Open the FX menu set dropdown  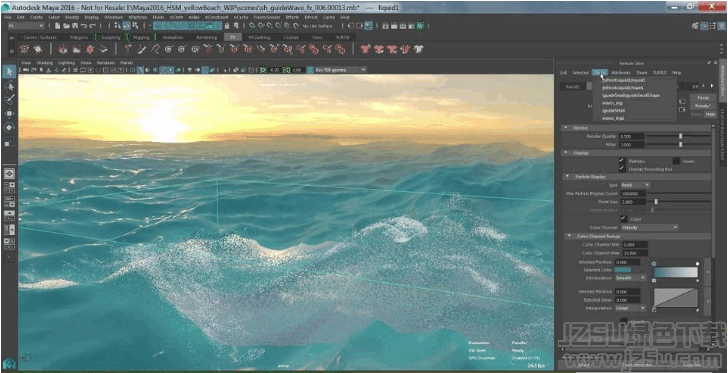pos(26,26)
